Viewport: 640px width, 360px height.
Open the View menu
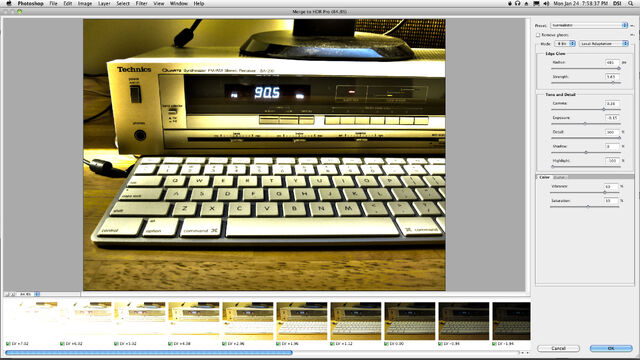[x=159, y=3]
